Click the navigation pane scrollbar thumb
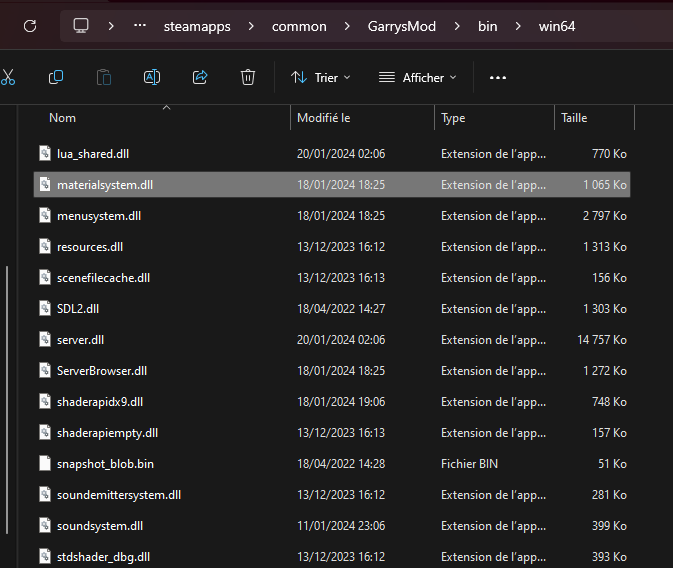 pos(7,400)
